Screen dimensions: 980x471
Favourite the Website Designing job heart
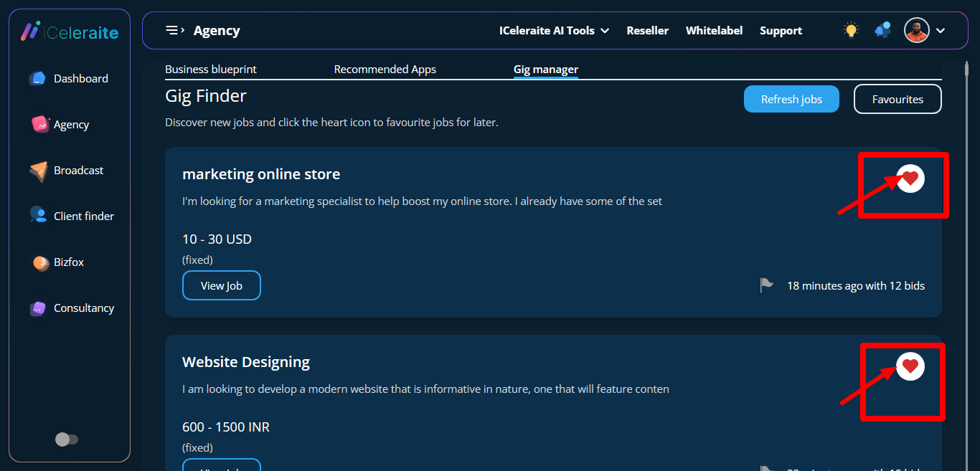910,366
